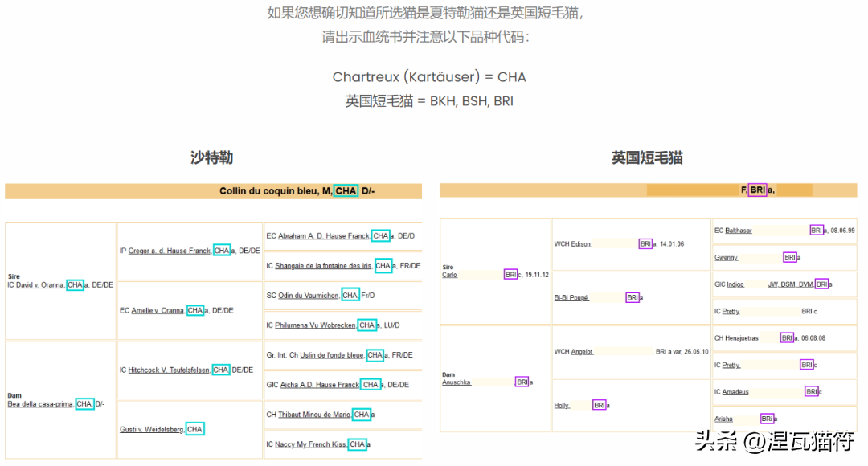Select the Bea della casa-prima dam link
The image size is (868, 466).
(x=40, y=404)
